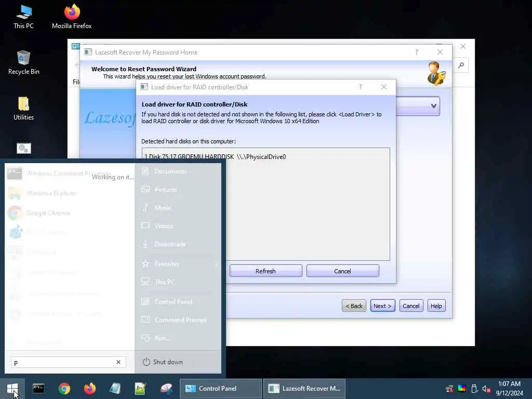Open This PC desktop icon
Screen dimensions: 532x399
[23, 17]
